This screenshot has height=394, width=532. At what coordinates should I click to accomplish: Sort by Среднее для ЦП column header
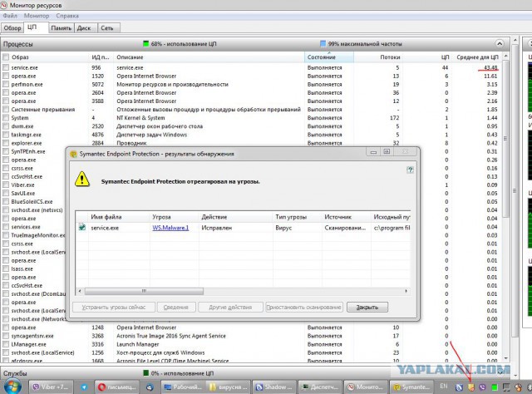point(477,57)
